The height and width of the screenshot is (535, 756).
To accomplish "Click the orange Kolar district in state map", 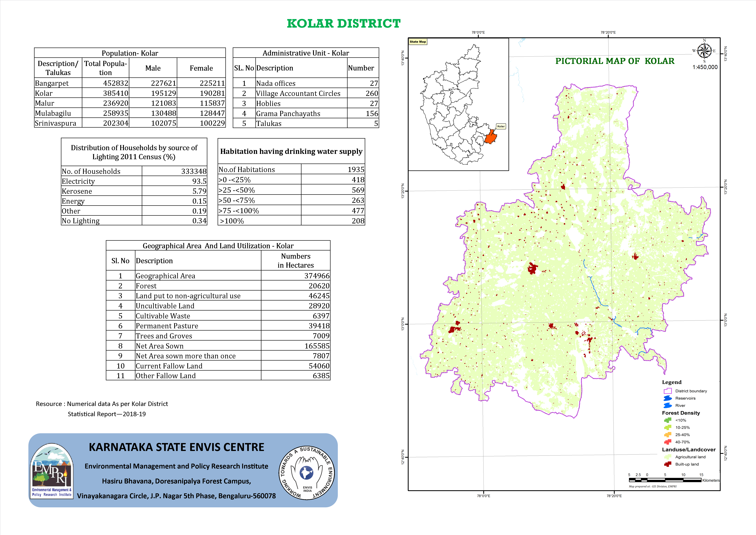I will [491, 137].
